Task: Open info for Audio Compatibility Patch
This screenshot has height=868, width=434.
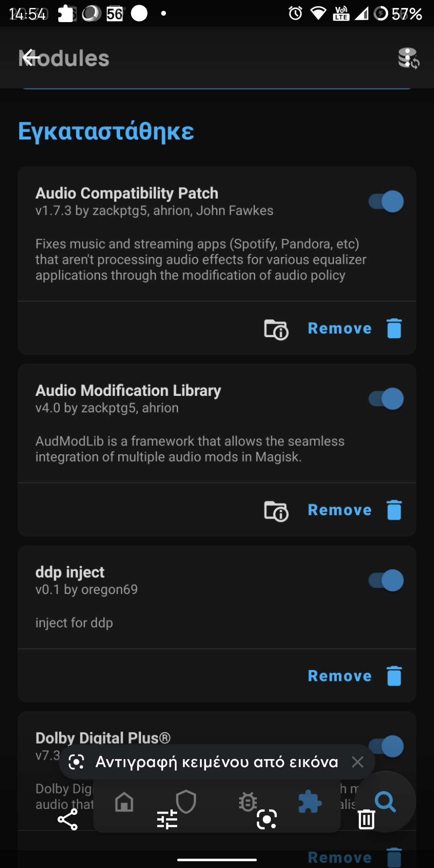Action: [276, 329]
